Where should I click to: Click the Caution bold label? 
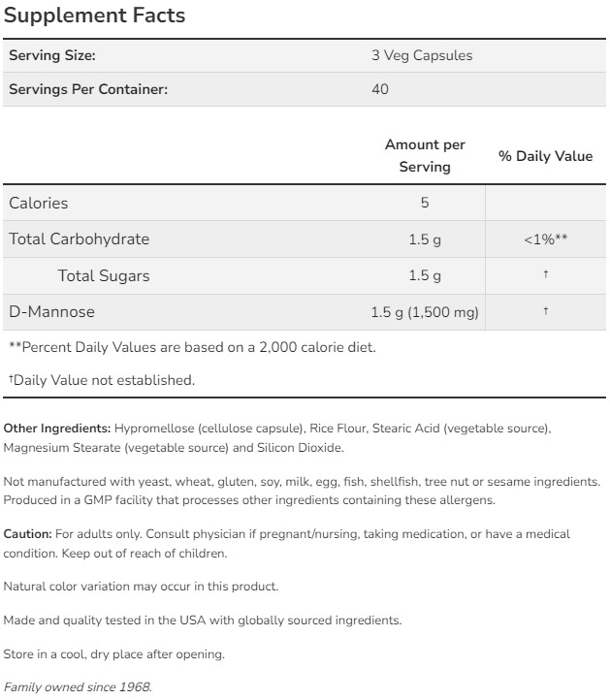[28, 534]
